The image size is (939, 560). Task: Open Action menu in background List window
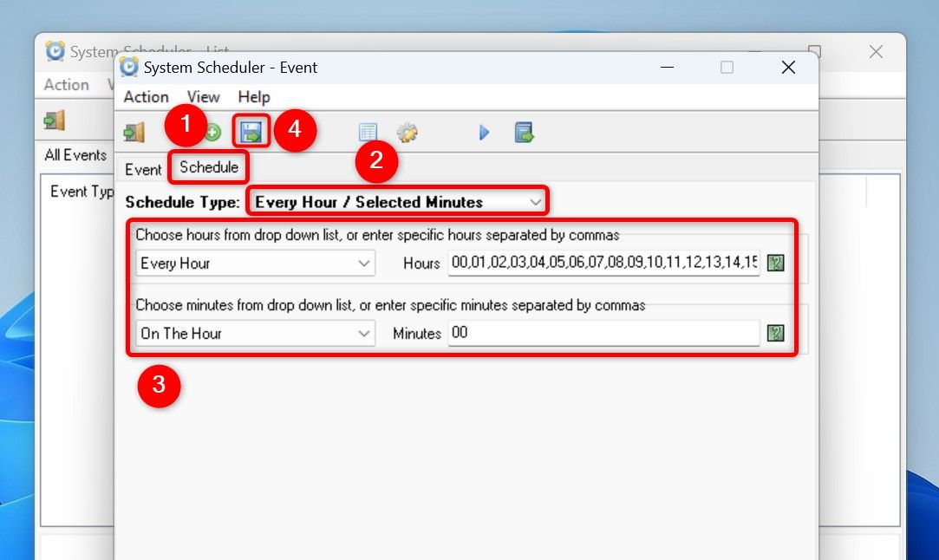pyautogui.click(x=67, y=85)
